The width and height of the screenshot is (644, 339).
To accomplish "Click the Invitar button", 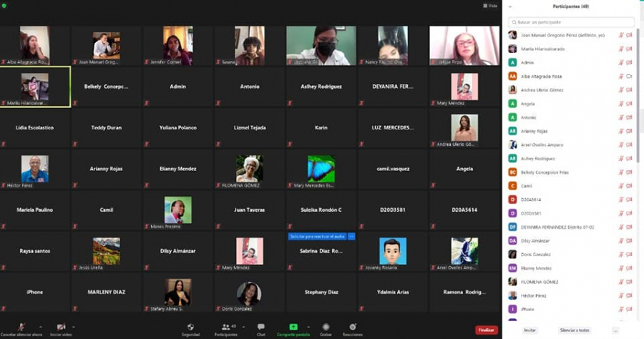I will (530, 330).
